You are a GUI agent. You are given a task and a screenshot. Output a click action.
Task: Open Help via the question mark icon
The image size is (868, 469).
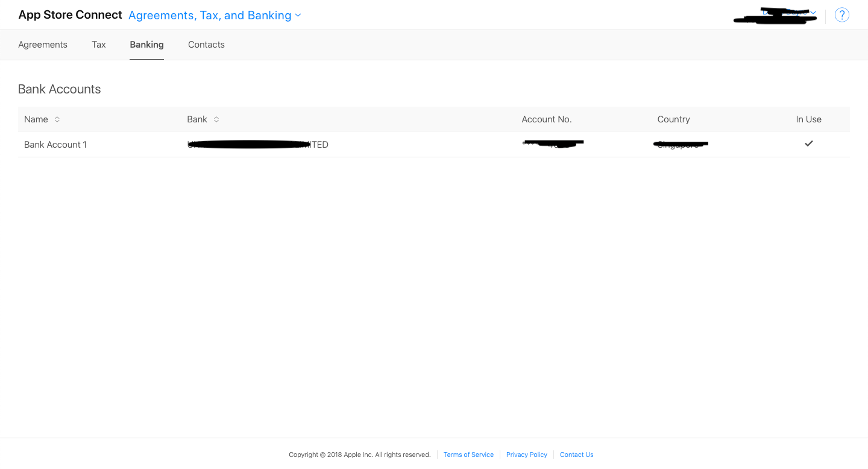tap(841, 14)
